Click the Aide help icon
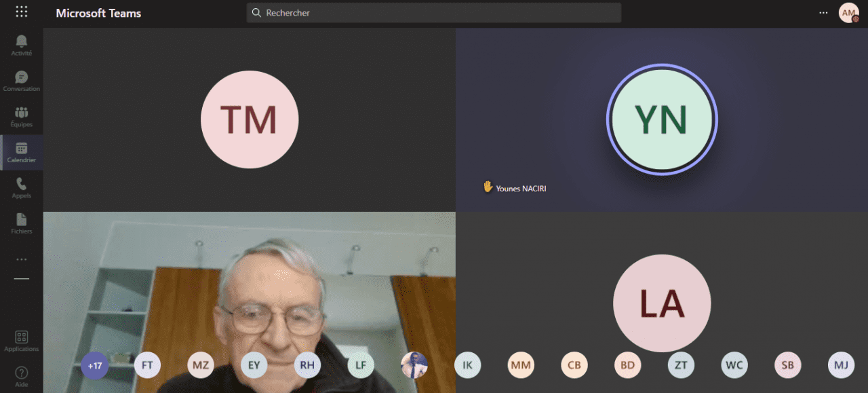The image size is (868, 393). click(21, 376)
